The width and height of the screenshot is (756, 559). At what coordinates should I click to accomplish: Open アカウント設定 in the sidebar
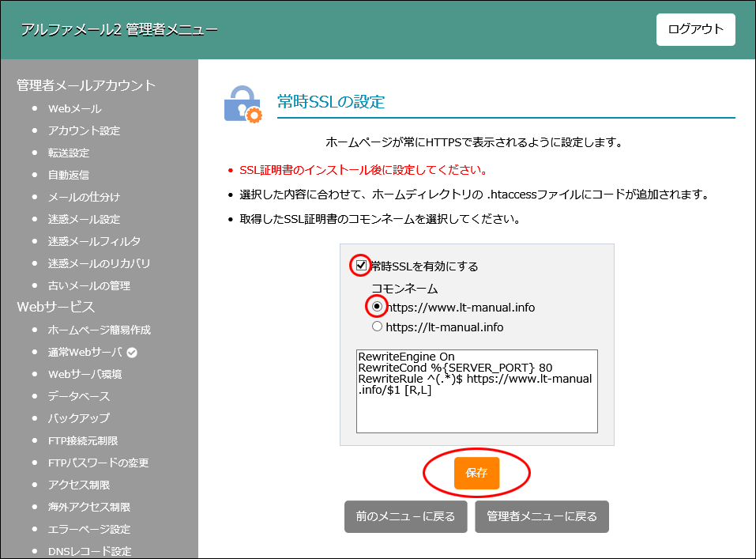84,130
